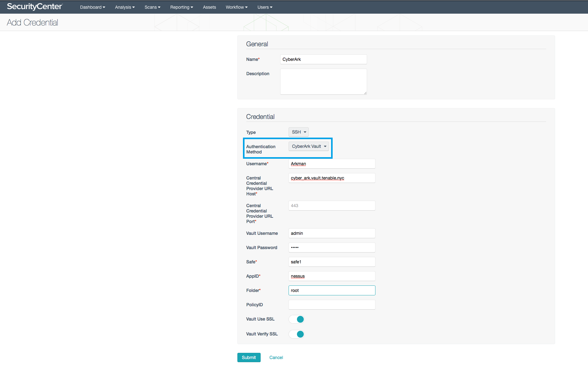This screenshot has height=387, width=588.
Task: Click the Folder field containing root
Action: (x=332, y=290)
